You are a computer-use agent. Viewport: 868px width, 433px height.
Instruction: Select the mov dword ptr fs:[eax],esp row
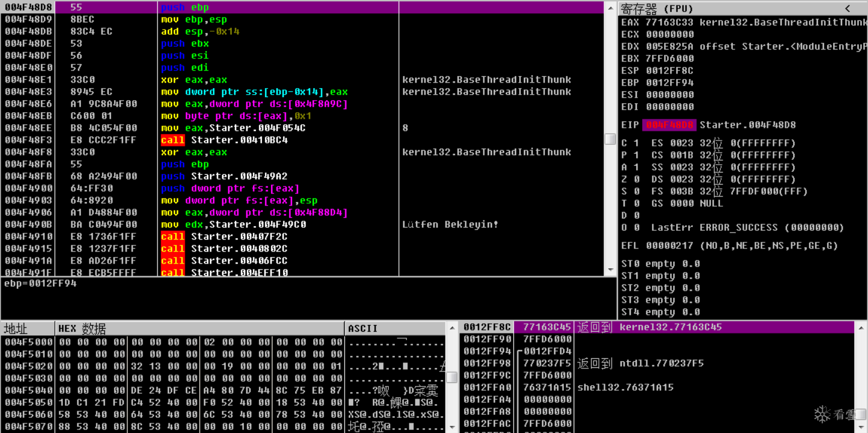pos(302,200)
